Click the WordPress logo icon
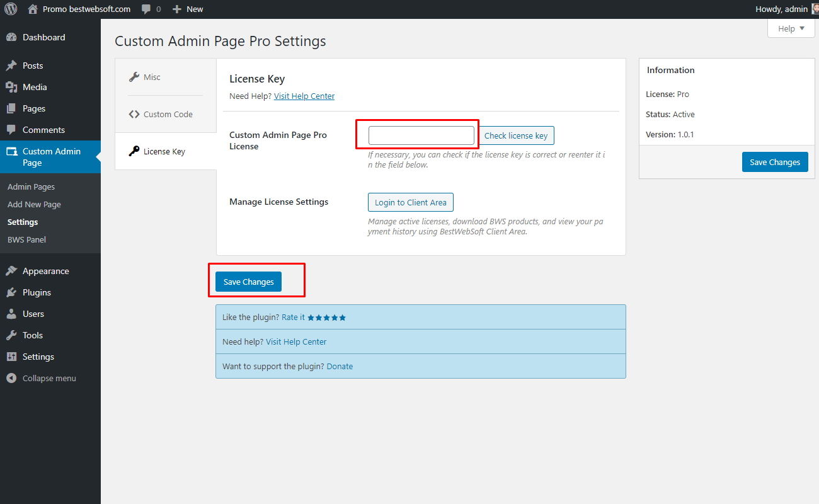Viewport: 819px width, 504px height. pos(11,9)
